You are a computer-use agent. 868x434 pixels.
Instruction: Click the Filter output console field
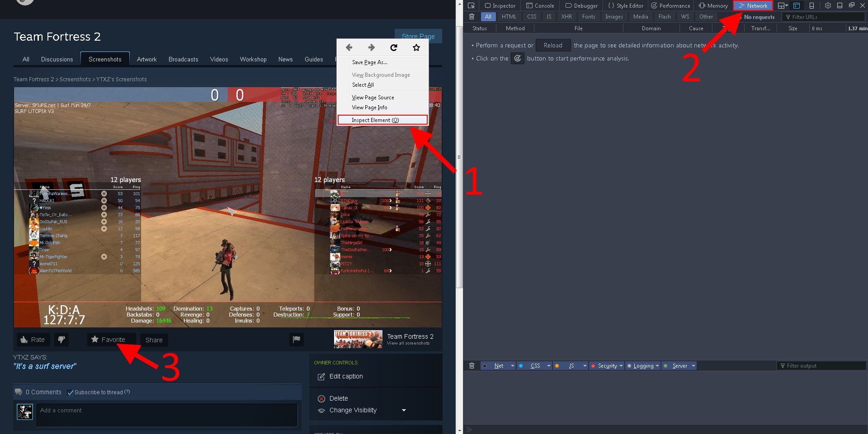[821, 366]
